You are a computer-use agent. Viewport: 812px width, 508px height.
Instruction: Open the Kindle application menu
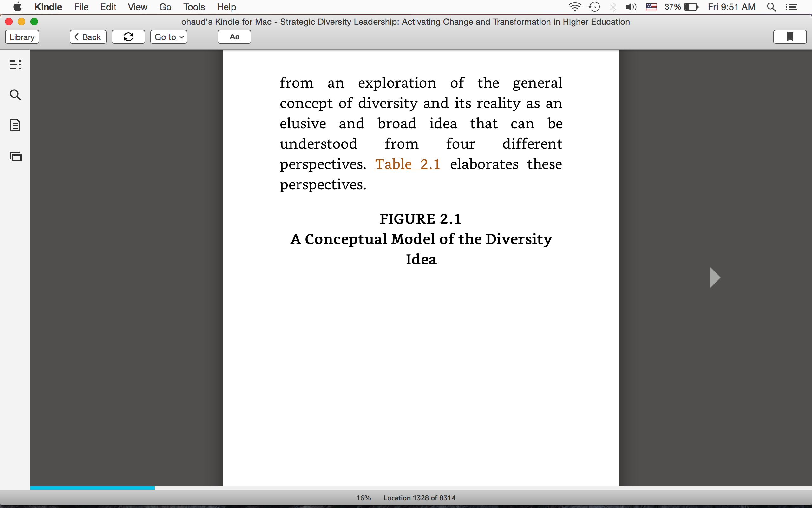[48, 7]
